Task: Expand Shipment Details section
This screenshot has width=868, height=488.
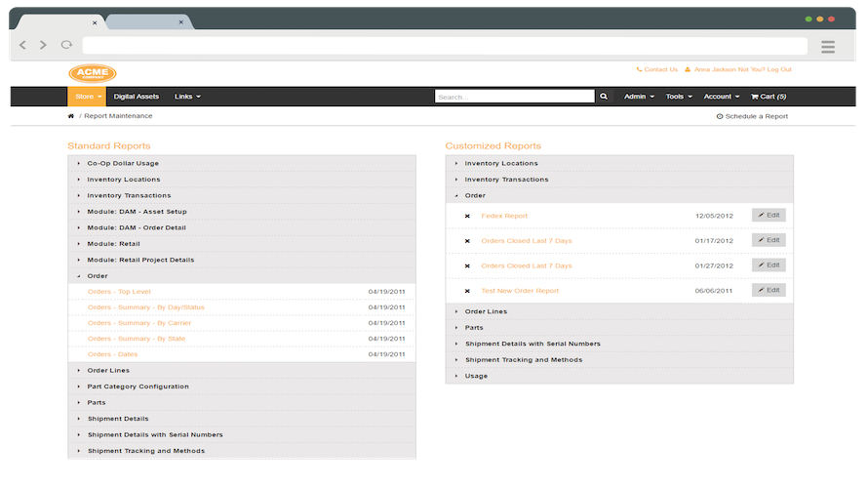Action: pos(242,419)
